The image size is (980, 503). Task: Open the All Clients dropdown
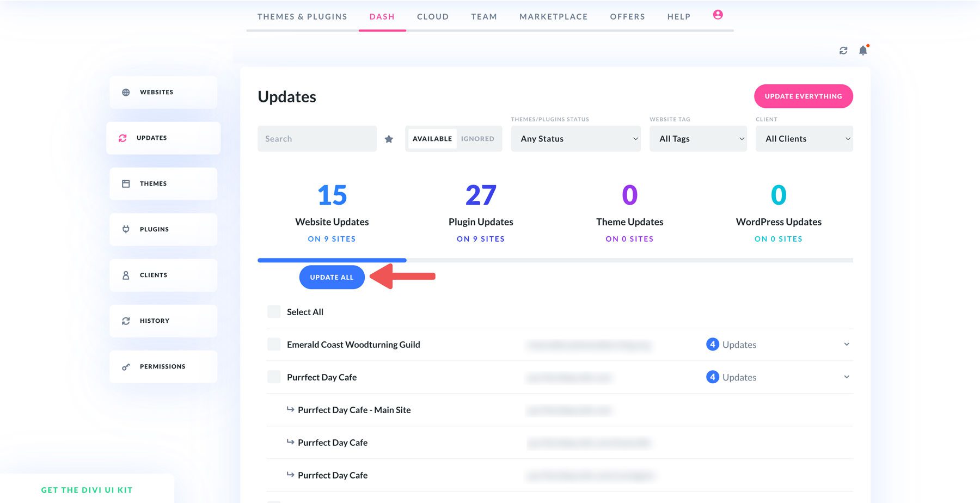(804, 138)
